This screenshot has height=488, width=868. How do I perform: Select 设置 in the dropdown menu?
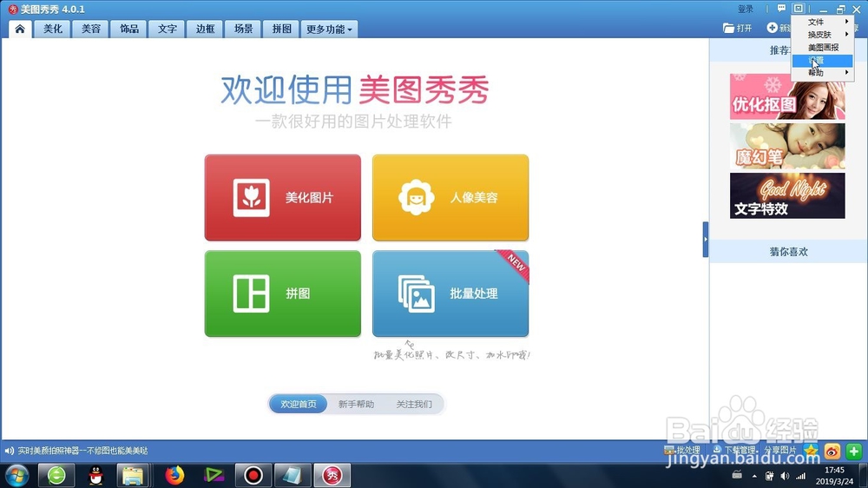click(x=823, y=60)
